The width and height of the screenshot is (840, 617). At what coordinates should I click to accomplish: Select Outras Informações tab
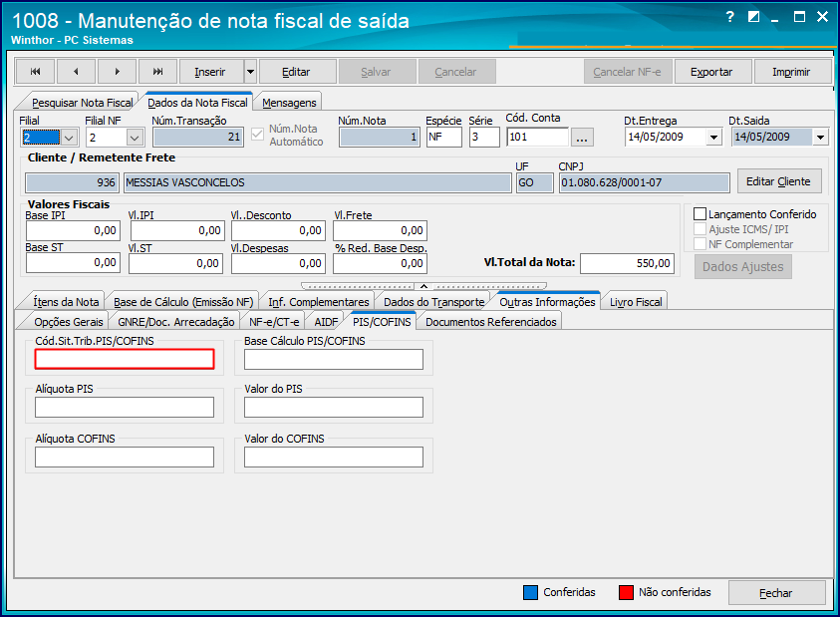[547, 302]
